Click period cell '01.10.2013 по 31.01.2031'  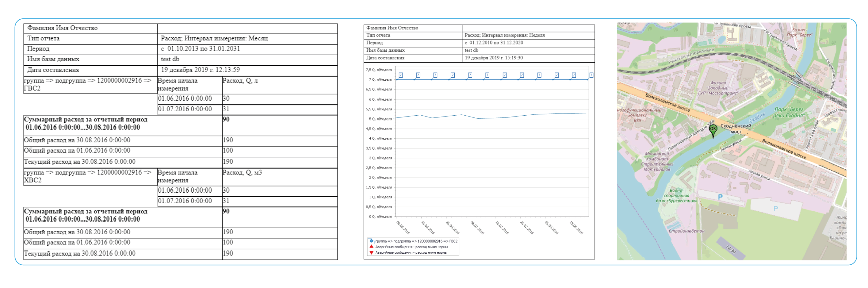pos(200,49)
